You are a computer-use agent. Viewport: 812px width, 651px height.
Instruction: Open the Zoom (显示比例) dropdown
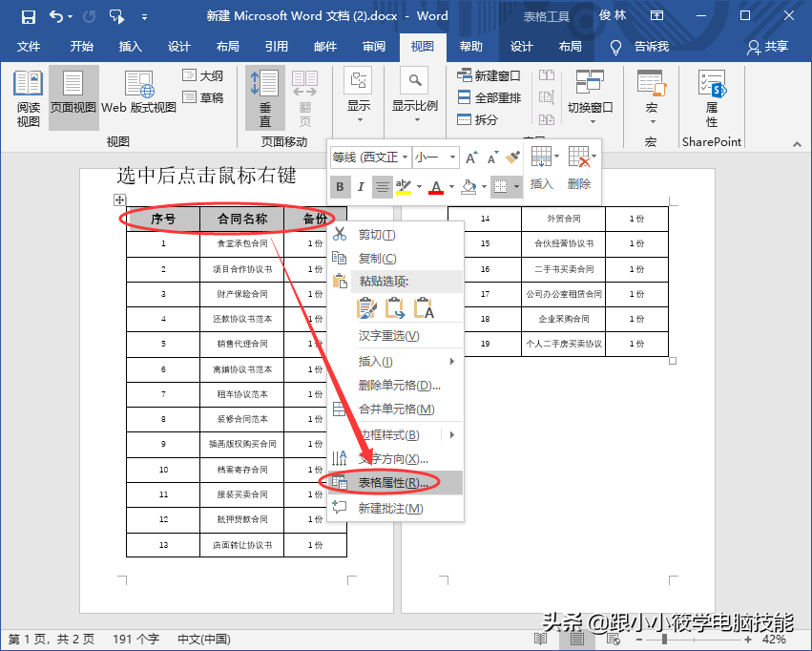pyautogui.click(x=415, y=95)
